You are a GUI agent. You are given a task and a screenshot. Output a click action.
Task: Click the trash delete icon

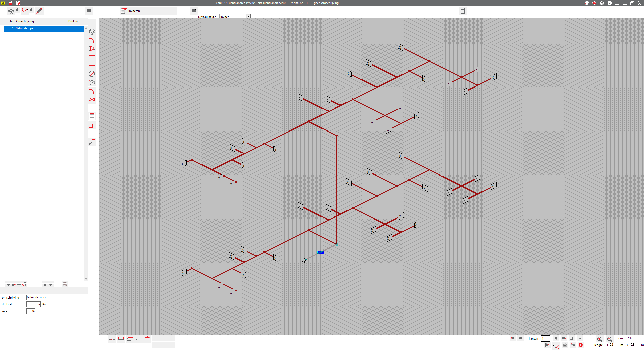(x=147, y=339)
